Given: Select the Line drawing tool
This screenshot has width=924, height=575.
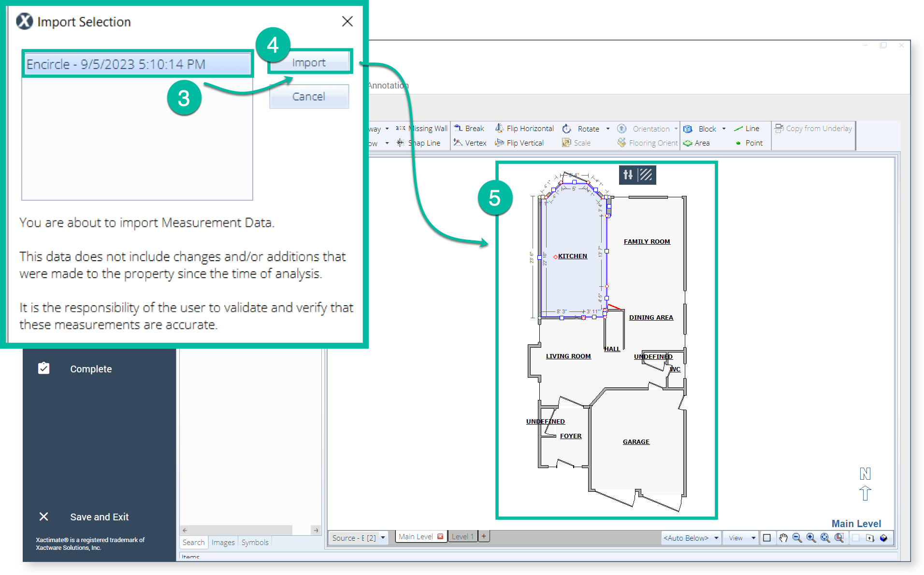Looking at the screenshot, I should click(x=748, y=128).
